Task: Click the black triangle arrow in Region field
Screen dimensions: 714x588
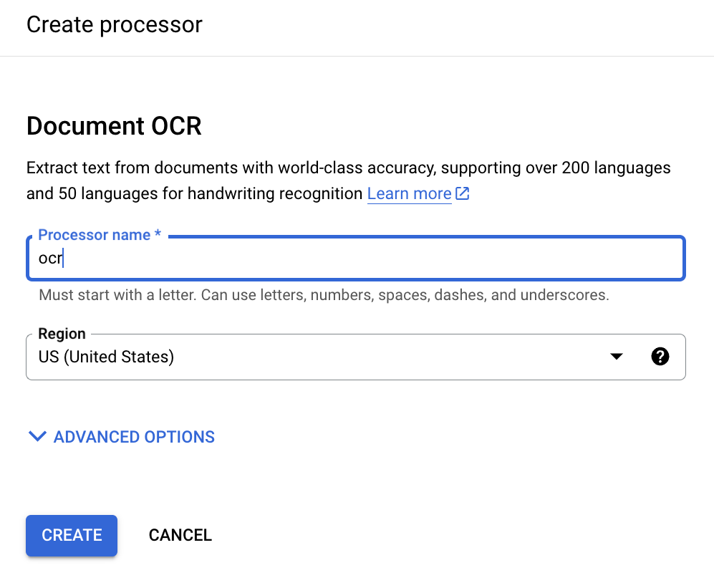Action: pos(616,357)
